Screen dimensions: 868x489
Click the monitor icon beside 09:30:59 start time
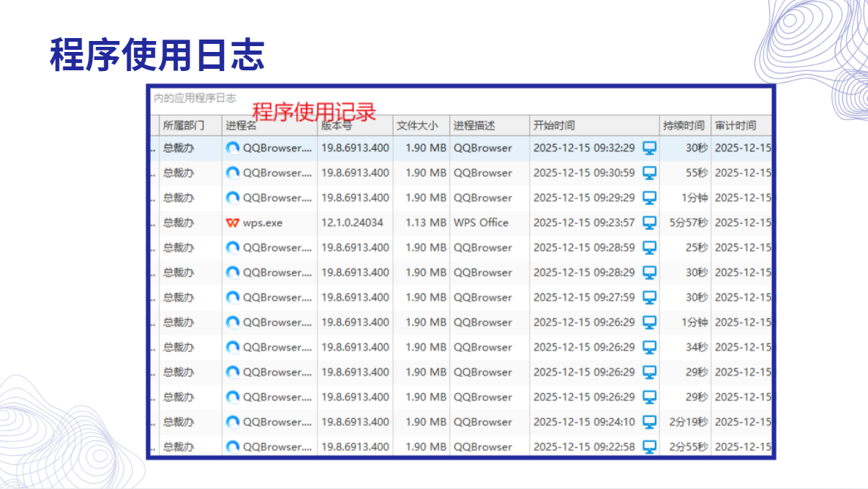tap(649, 173)
